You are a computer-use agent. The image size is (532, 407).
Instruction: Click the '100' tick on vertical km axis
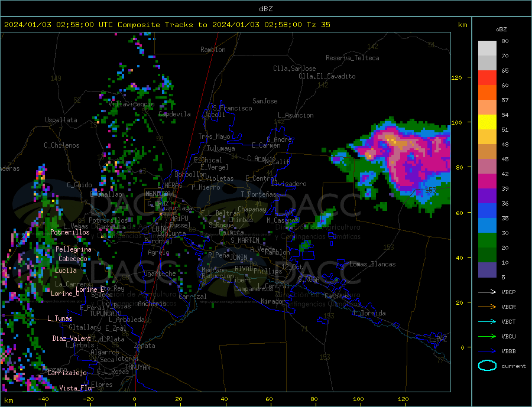tap(457, 122)
